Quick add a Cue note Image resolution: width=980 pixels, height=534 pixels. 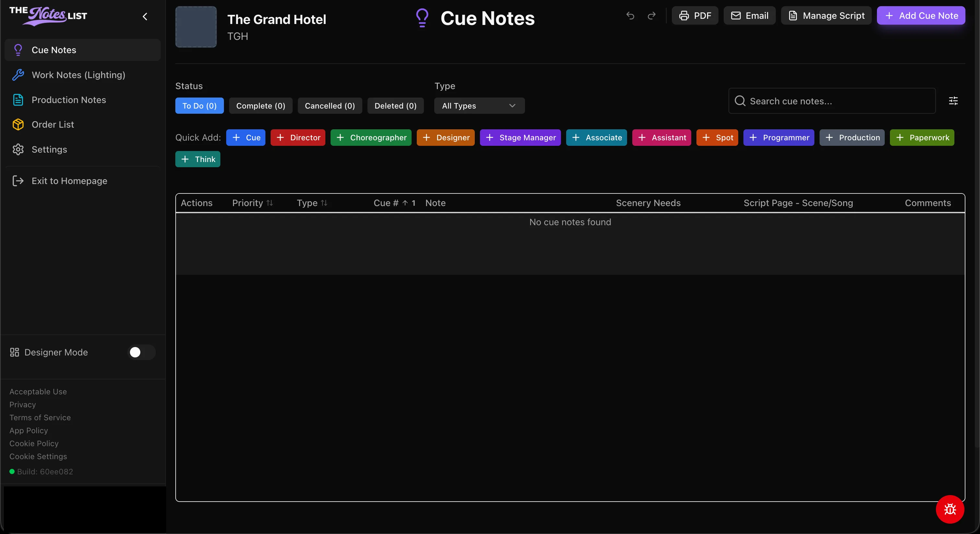(x=246, y=137)
